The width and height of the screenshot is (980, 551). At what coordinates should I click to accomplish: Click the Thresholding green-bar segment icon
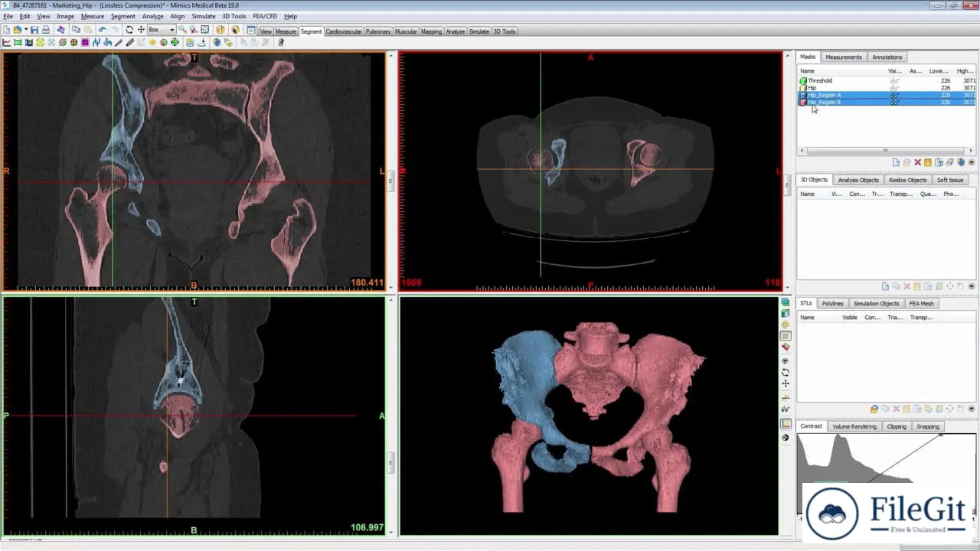[x=17, y=42]
